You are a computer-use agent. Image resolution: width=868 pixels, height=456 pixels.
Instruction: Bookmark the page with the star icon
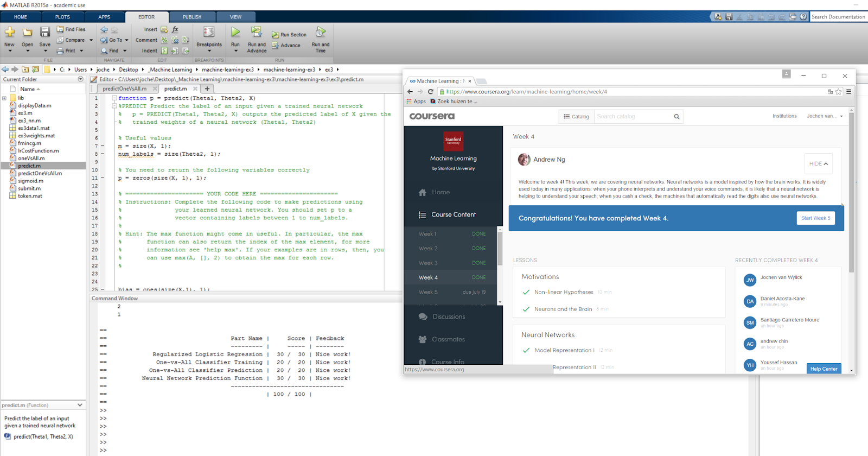click(x=839, y=92)
